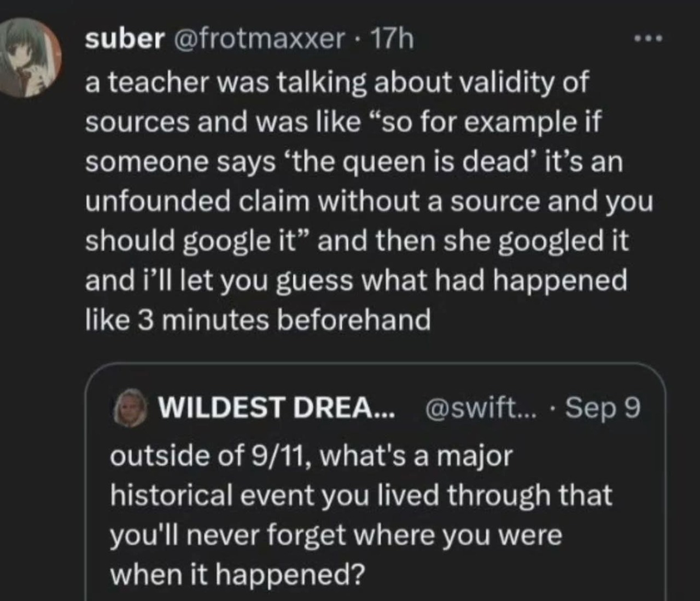
Task: Click the "WILDEST DREA..." account name
Action: pyautogui.click(x=276, y=407)
